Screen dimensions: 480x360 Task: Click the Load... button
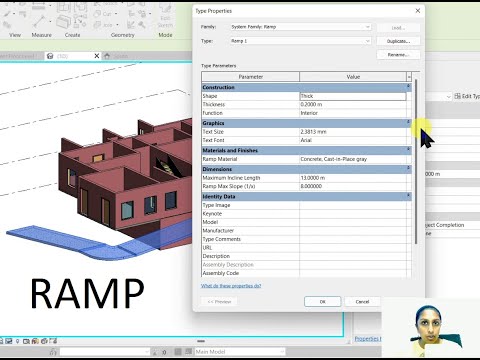click(398, 28)
